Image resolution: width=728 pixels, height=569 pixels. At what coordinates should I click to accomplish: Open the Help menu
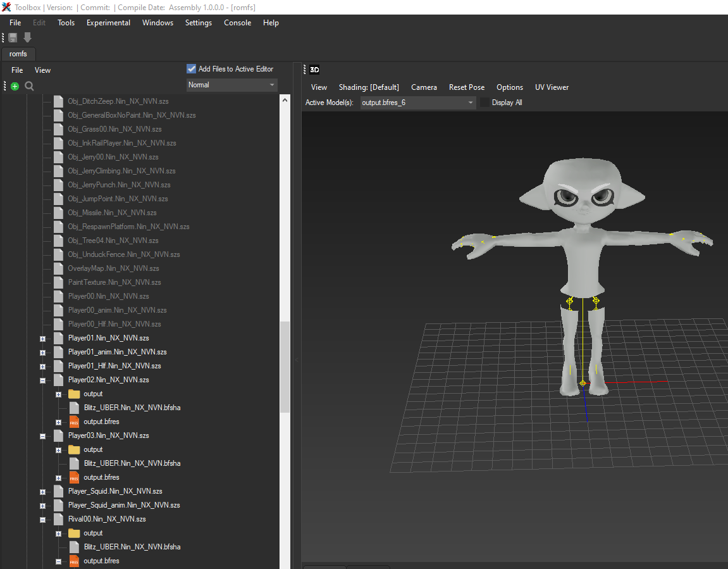[x=271, y=23]
